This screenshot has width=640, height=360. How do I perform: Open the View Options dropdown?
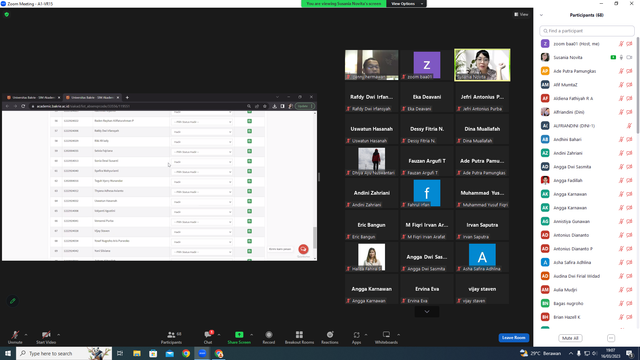point(407,4)
